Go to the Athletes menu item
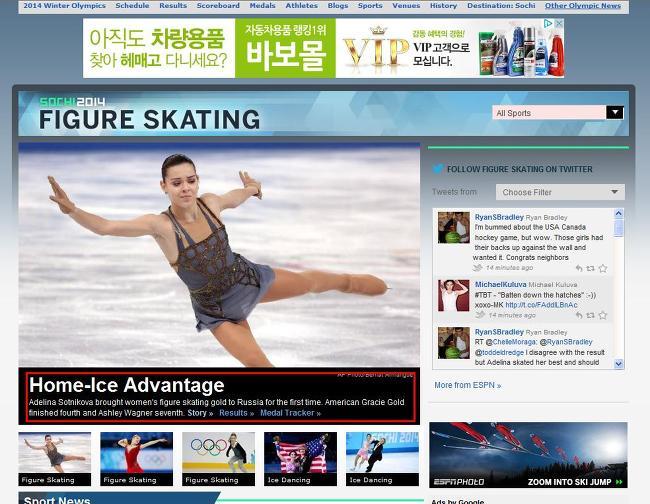650x504 pixels. tap(301, 6)
